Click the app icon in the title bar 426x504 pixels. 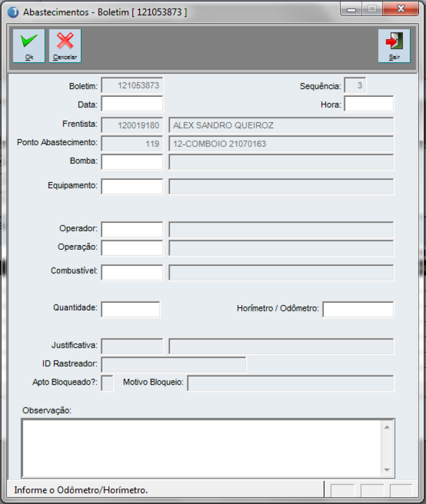pyautogui.click(x=13, y=12)
